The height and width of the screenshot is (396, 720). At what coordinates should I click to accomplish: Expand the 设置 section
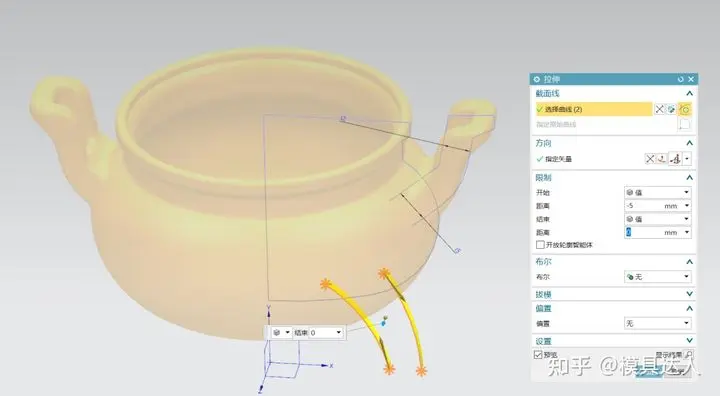pos(689,341)
